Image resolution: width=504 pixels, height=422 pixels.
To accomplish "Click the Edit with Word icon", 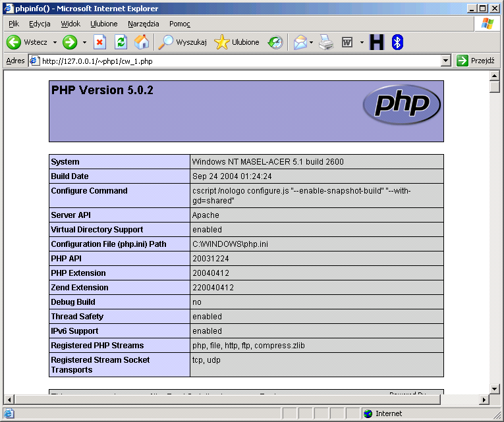I will [347, 42].
